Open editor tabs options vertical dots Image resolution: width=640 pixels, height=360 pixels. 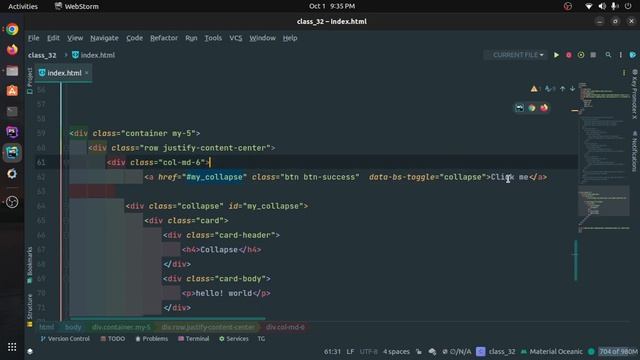(x=624, y=73)
